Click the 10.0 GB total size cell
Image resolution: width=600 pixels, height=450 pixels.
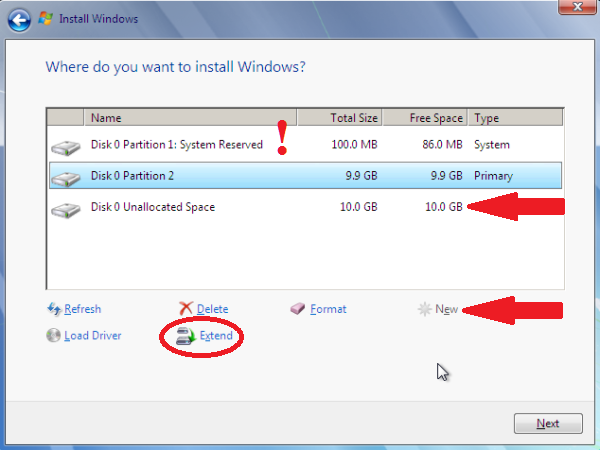click(359, 207)
